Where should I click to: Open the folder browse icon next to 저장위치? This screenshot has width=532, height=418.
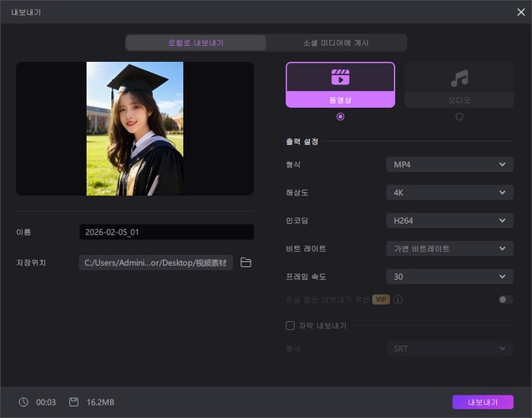[246, 263]
